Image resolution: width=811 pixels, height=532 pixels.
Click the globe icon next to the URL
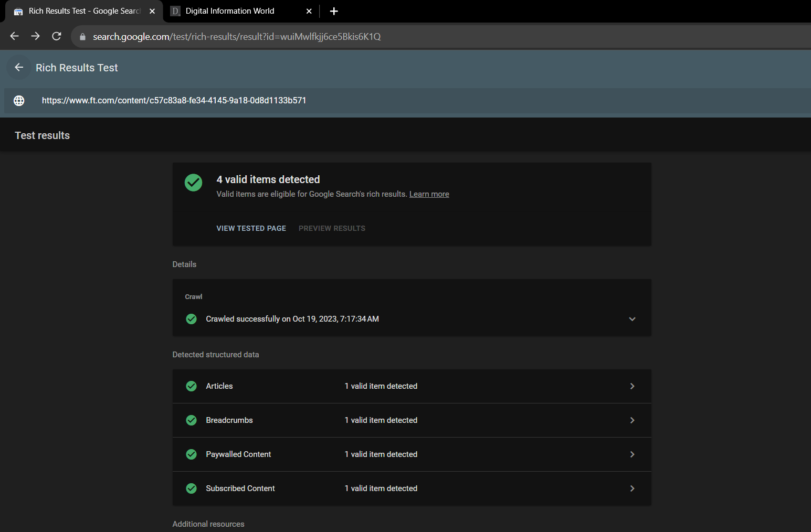pyautogui.click(x=19, y=101)
